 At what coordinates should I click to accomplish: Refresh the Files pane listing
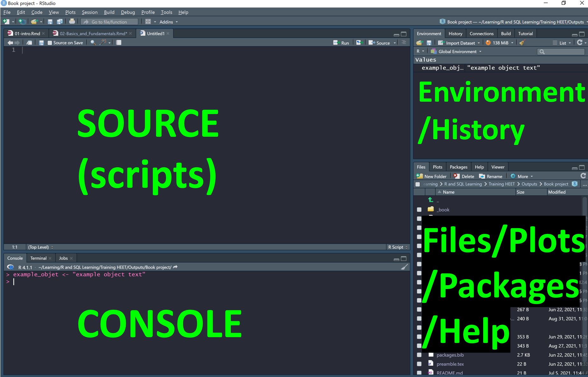583,176
